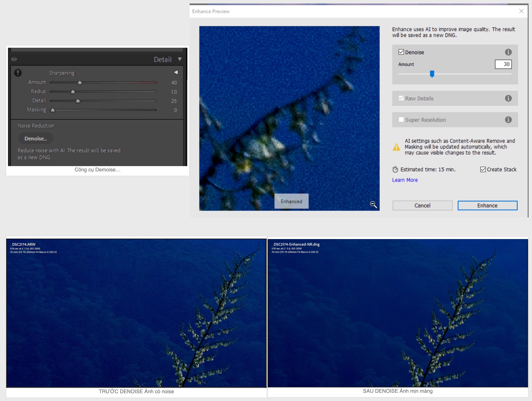Screen dimensions: 532x401
Task: Click the Enhance Preview image area
Action: click(x=289, y=118)
